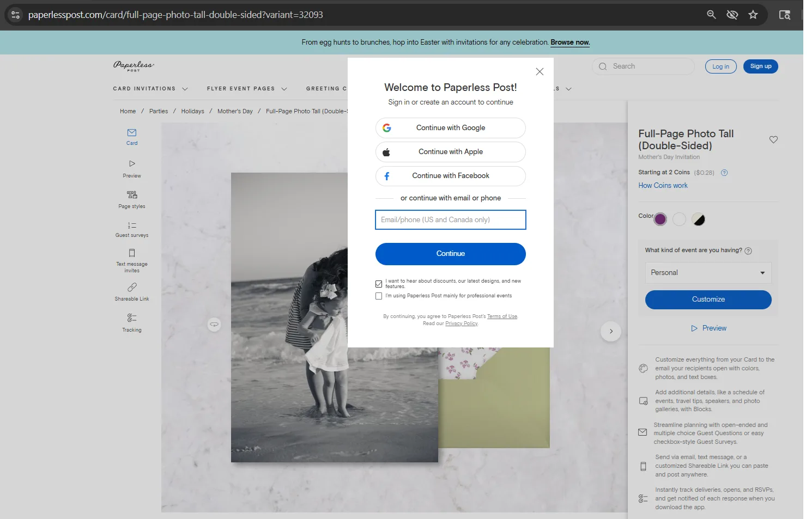
Task: Continue with Facebook sign-in
Action: click(x=451, y=176)
